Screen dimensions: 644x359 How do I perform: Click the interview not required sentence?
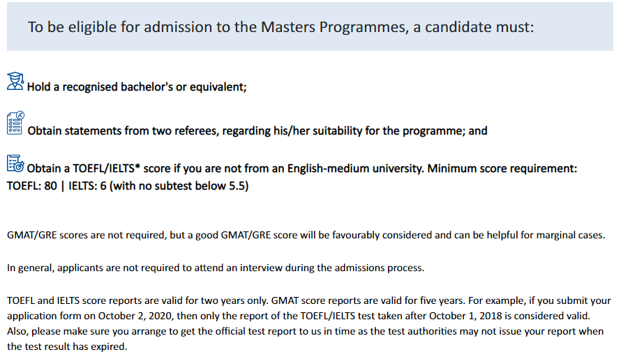[x=216, y=268]
